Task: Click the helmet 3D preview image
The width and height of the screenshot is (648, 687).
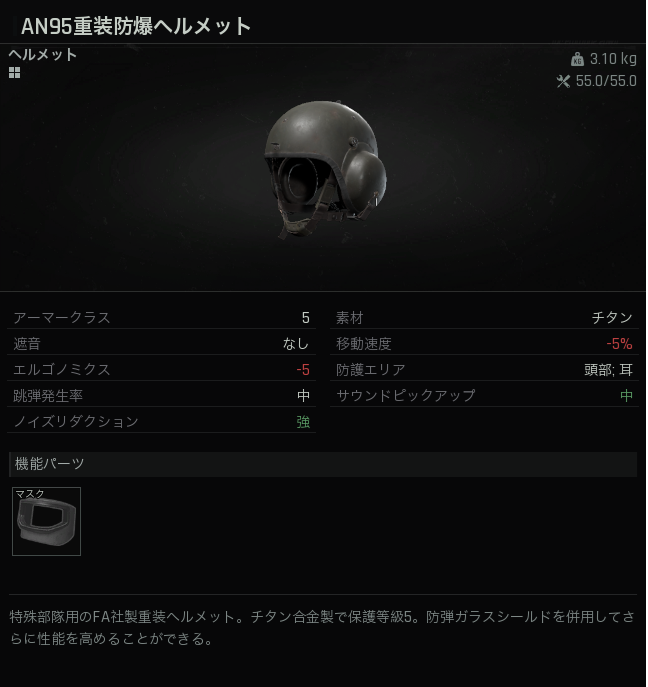Action: (x=326, y=170)
